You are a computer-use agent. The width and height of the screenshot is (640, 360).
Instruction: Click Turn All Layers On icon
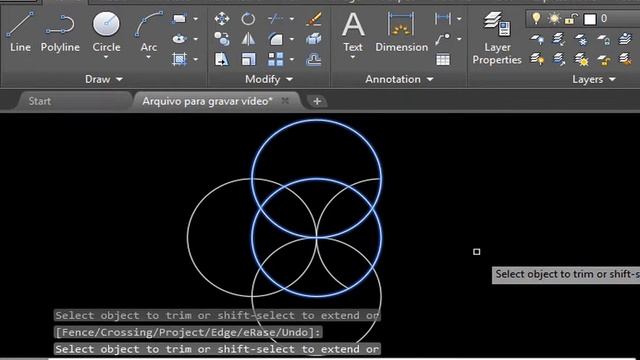coord(537,60)
